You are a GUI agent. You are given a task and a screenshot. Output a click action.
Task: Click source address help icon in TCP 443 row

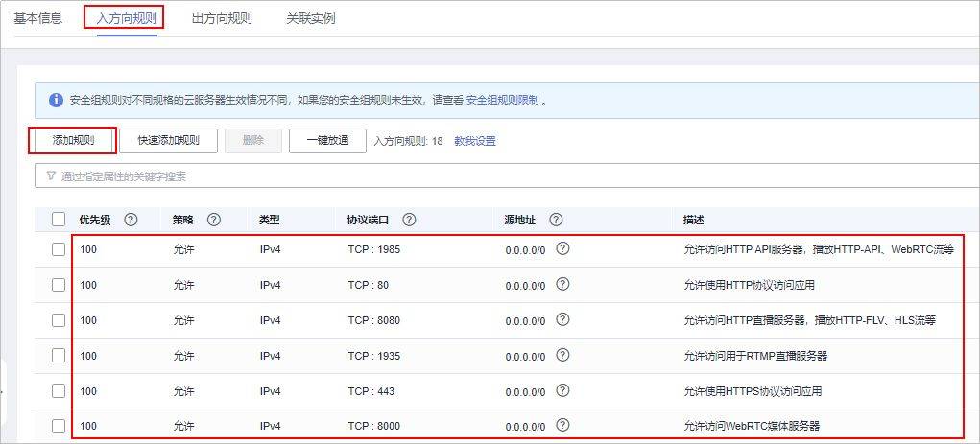pos(562,390)
